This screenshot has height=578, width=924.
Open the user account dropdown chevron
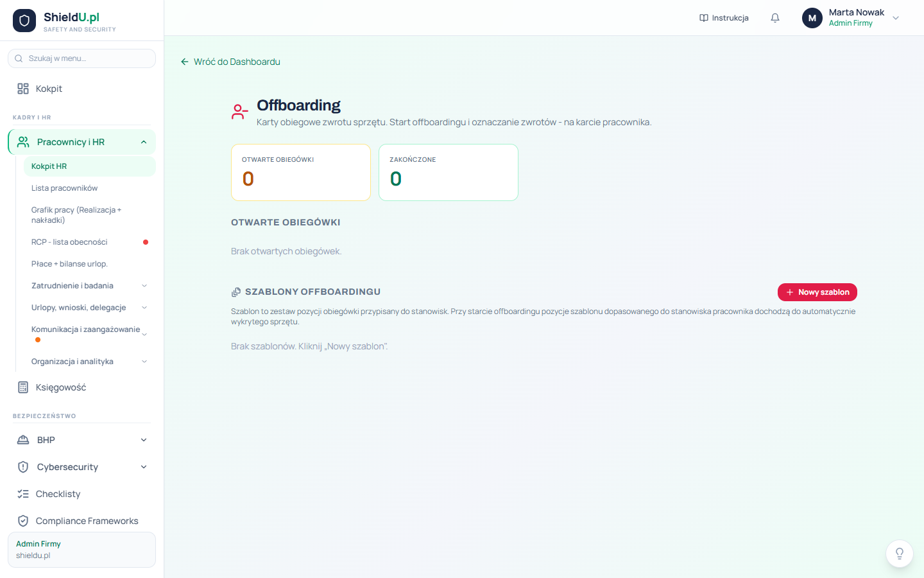(896, 18)
